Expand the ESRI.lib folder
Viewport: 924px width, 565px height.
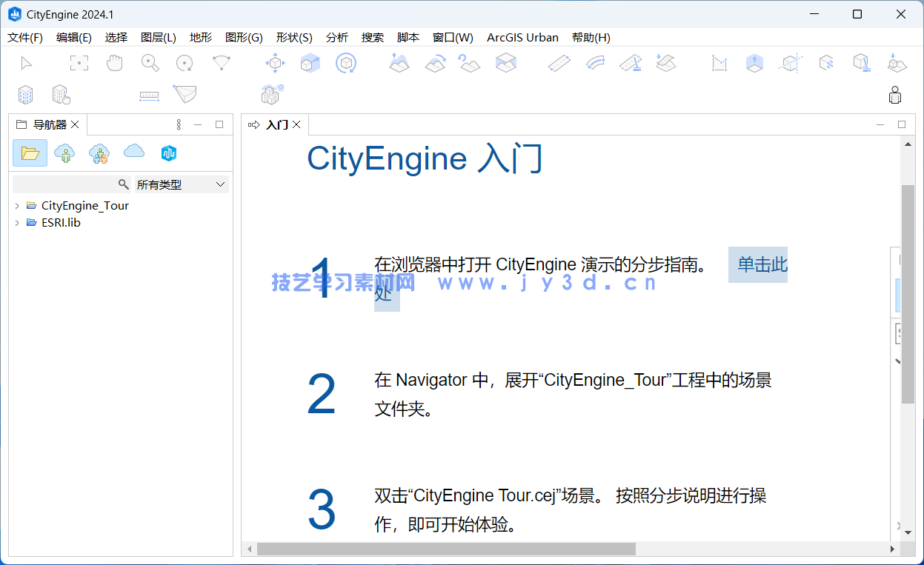17,222
